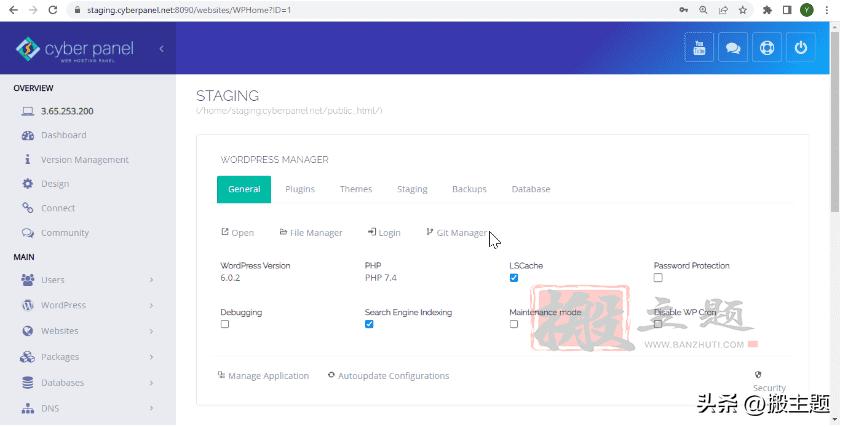Viewport: 843px width, 427px height.
Task: Click the power logout icon
Action: click(x=801, y=48)
